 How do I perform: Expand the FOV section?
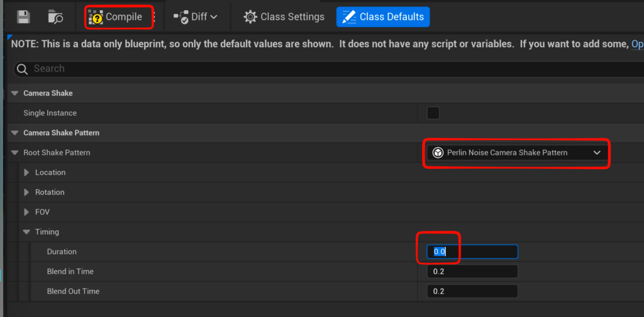(x=26, y=212)
